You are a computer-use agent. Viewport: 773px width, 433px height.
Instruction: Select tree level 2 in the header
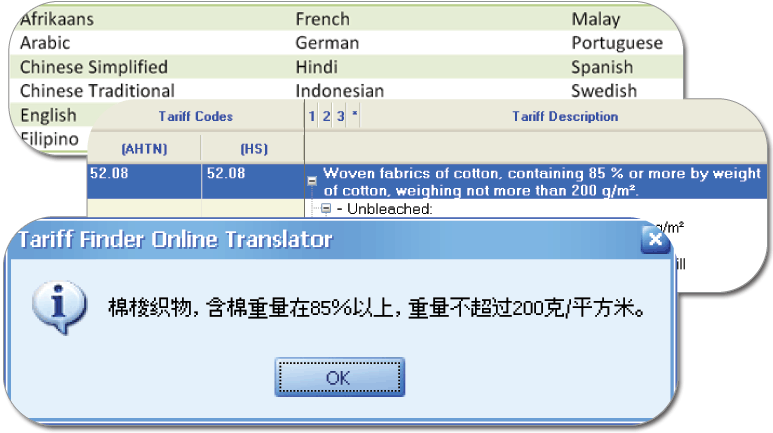point(326,117)
